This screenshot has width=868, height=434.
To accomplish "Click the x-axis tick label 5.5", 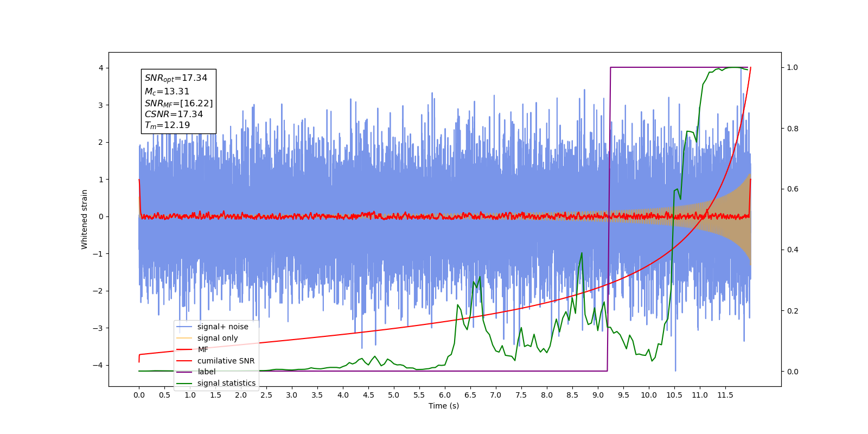I will coord(419,395).
